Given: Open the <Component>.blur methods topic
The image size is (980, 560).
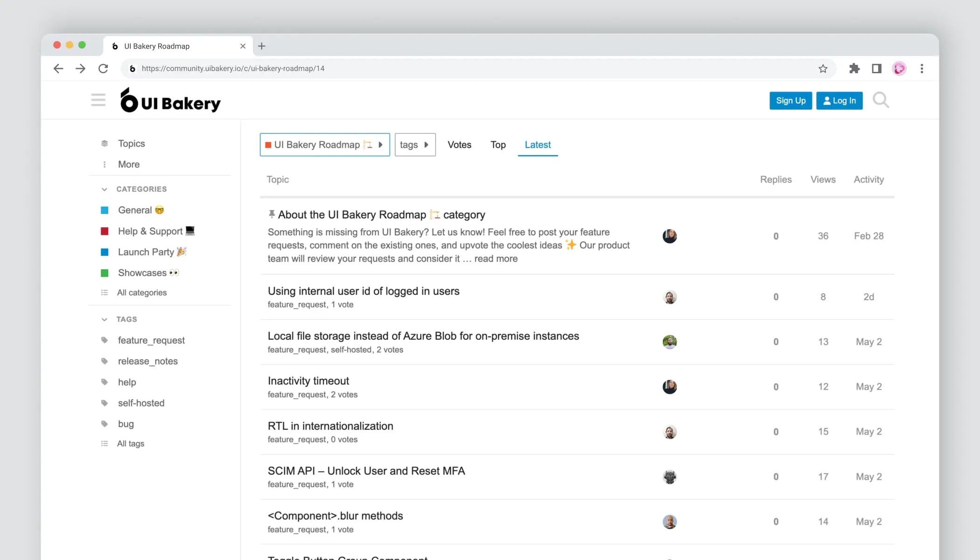Looking at the screenshot, I should click(x=335, y=516).
